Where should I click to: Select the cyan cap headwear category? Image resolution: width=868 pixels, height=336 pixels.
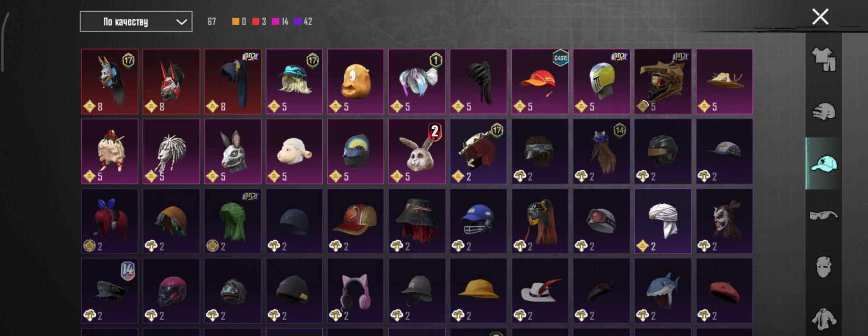pos(824,163)
